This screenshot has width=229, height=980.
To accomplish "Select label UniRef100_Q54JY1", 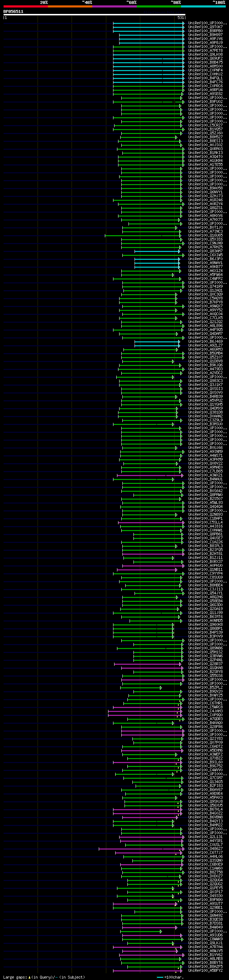I will (205, 593).
